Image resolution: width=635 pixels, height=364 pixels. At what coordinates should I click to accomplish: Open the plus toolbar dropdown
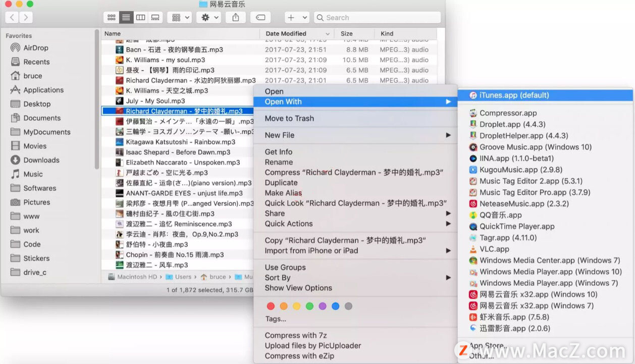tap(297, 17)
